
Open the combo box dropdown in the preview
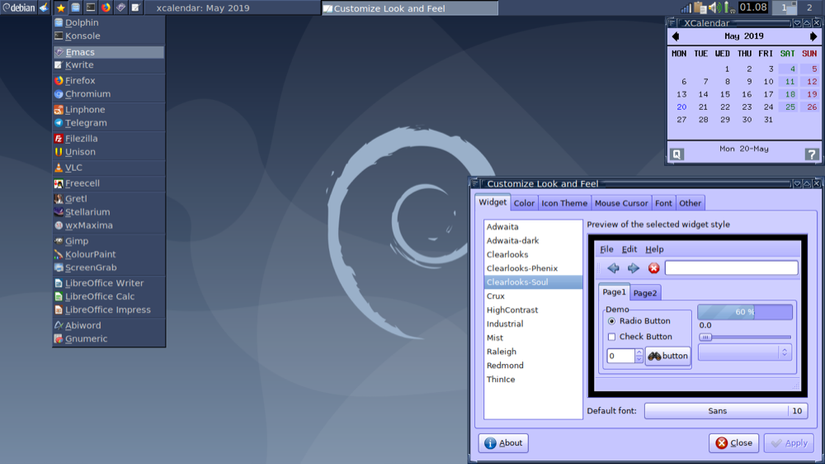[744, 352]
